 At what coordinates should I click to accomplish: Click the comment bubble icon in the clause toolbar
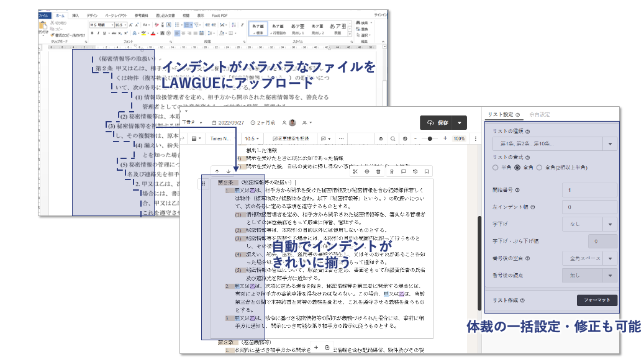403,171
